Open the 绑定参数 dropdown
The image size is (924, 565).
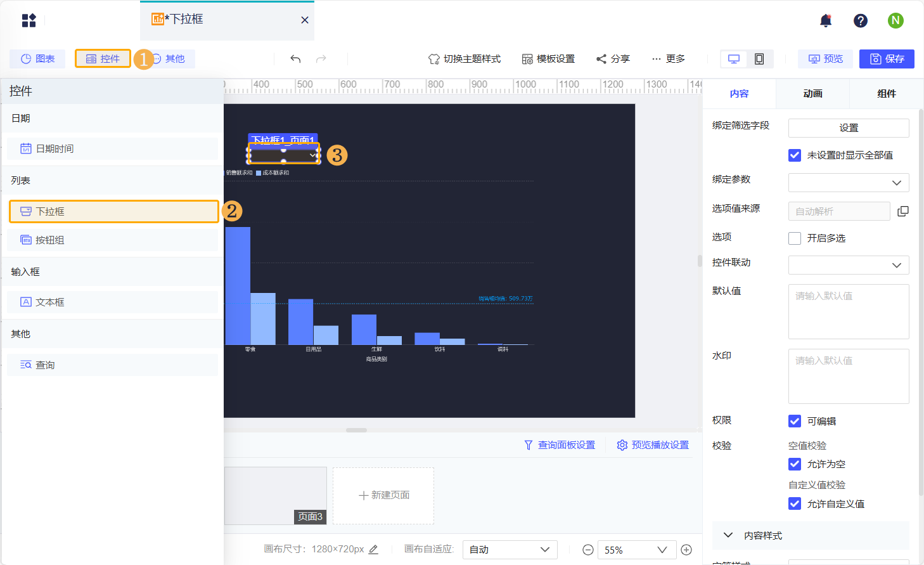tap(849, 183)
